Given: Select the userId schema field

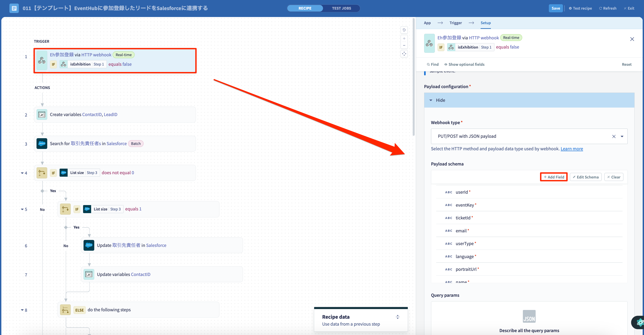Looking at the screenshot, I should pos(529,192).
